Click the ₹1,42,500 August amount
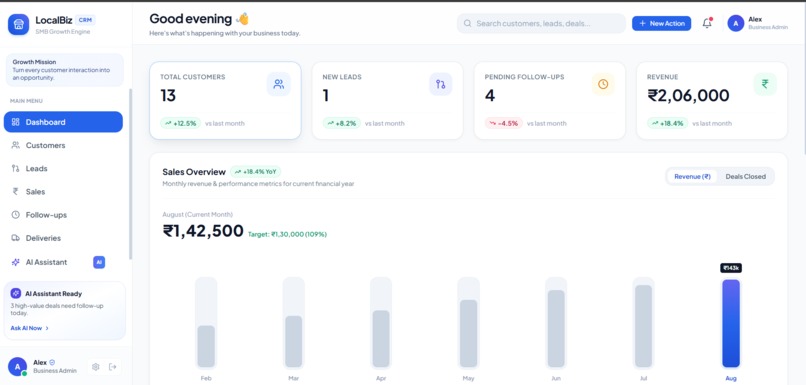The image size is (806, 385). pos(203,231)
